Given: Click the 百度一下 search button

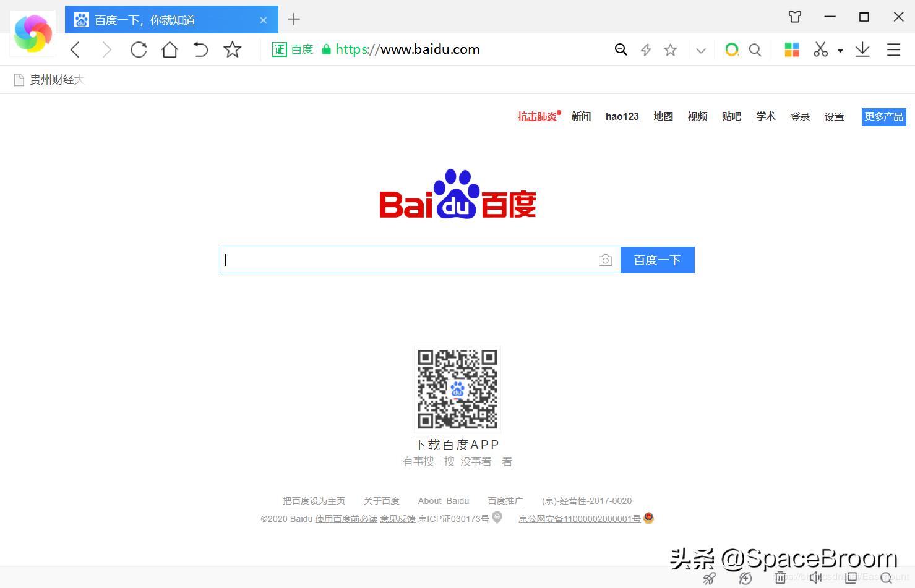Looking at the screenshot, I should (x=657, y=260).
